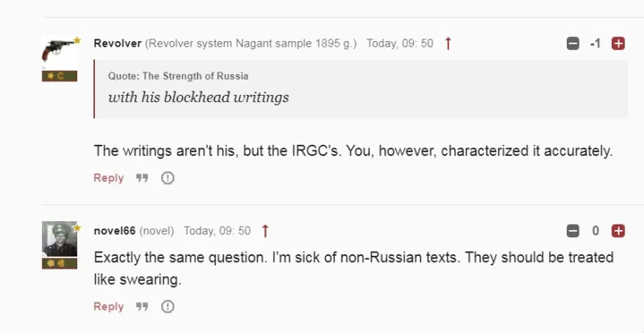Downvote Revolver's comment with the minus button
Viewport: 644px width, 333px height.
573,43
